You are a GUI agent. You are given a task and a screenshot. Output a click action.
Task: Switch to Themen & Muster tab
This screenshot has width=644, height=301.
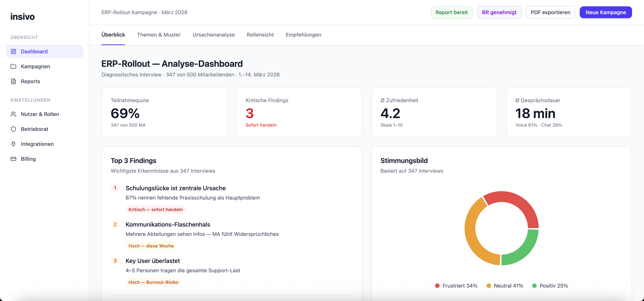(x=159, y=35)
